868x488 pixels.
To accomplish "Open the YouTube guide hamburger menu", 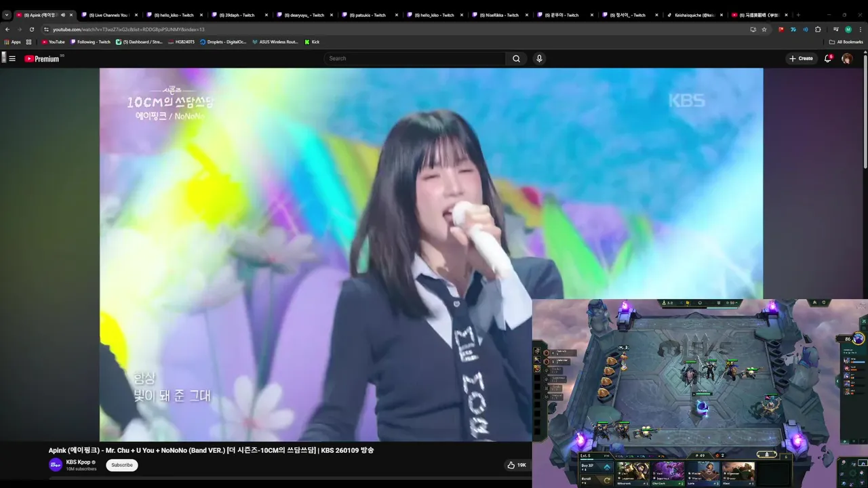I will 12,58.
